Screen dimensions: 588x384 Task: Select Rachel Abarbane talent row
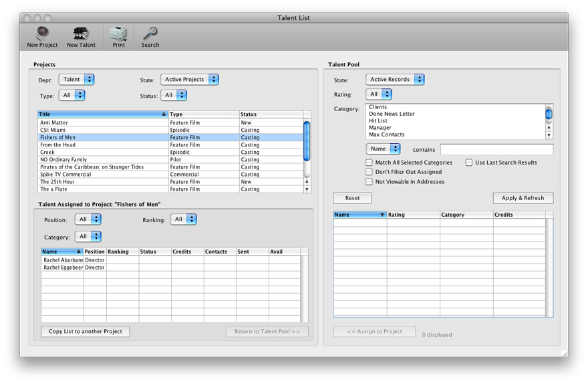click(170, 260)
